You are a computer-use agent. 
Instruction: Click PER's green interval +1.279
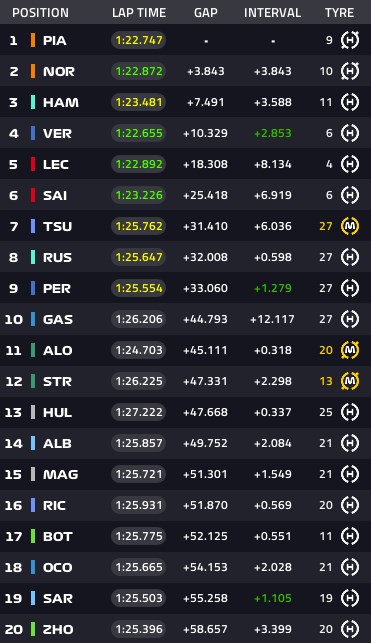click(273, 288)
